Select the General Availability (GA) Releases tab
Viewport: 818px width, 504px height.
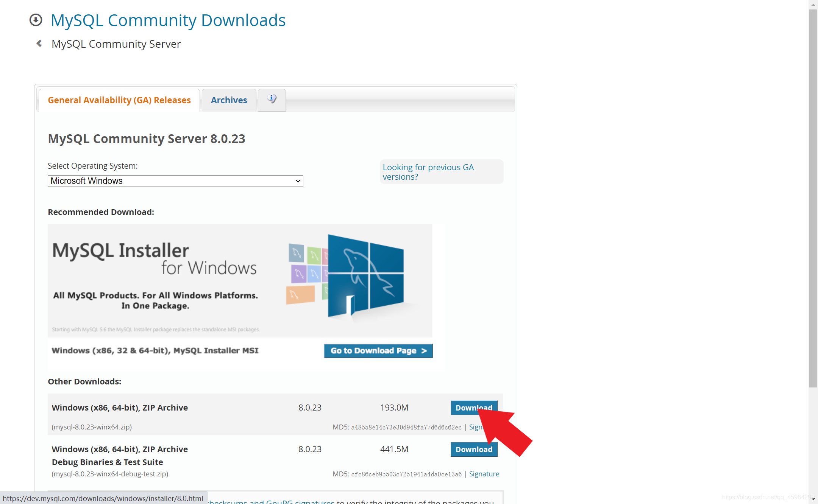[x=119, y=100]
